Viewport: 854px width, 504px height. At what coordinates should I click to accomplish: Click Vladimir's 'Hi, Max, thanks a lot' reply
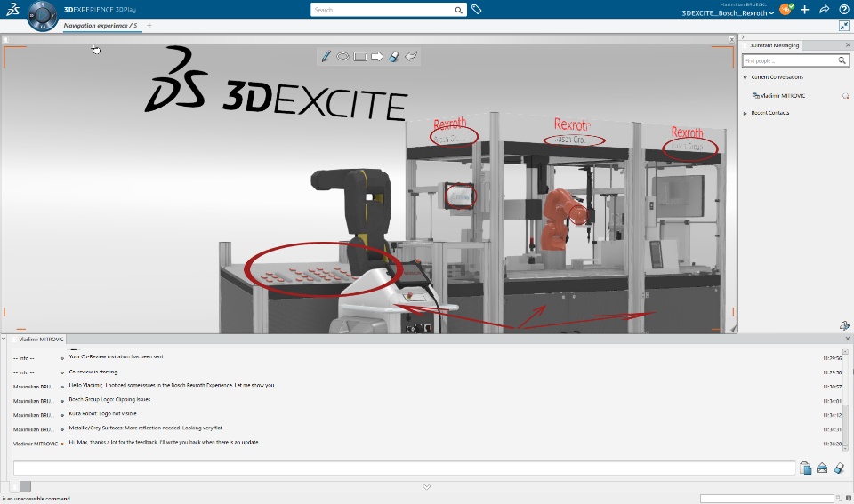coord(164,442)
